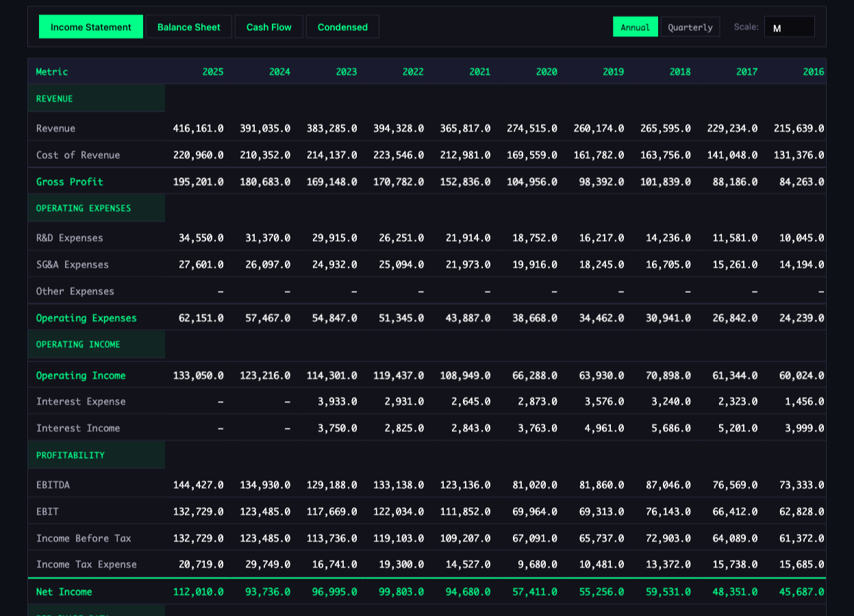The height and width of the screenshot is (616, 854).
Task: Click the Gross Profit row label
Action: [x=70, y=181]
